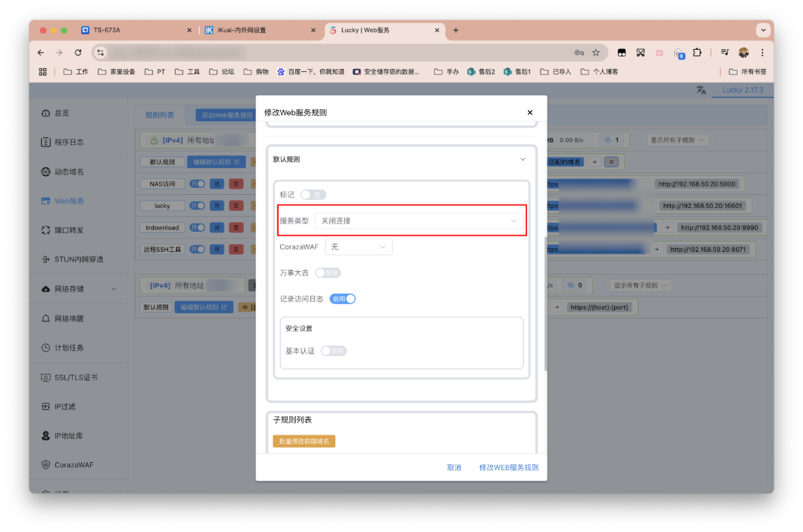Click 取消 to cancel the dialog

(454, 467)
